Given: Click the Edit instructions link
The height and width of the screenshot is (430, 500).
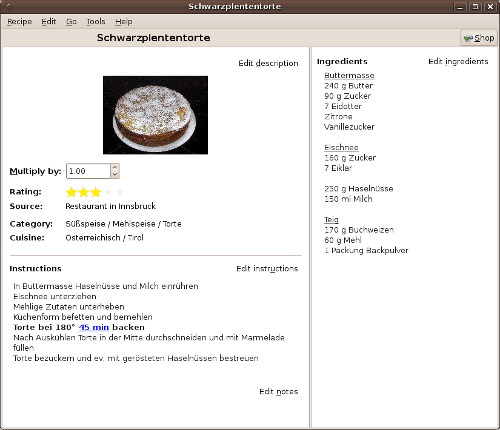Looking at the screenshot, I should (x=267, y=269).
